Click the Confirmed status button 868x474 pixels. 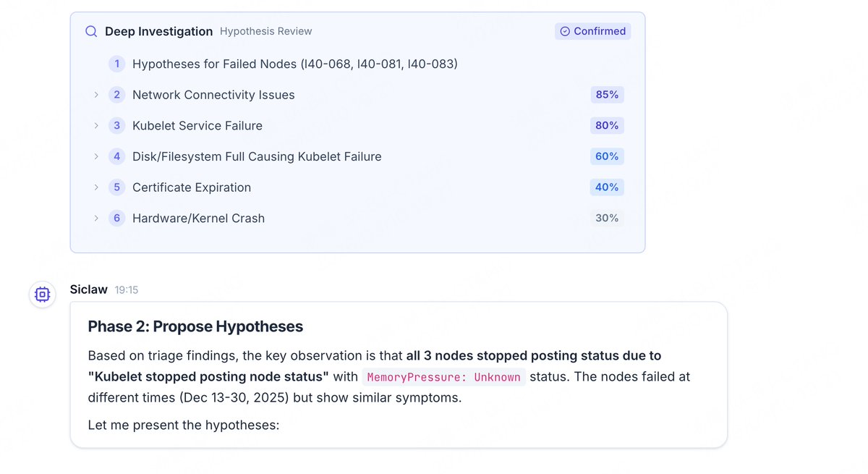[593, 31]
